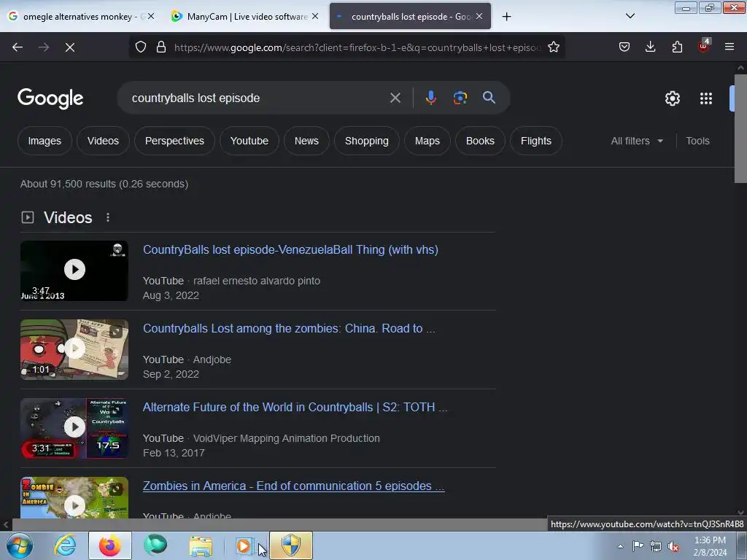This screenshot has height=560, width=747.
Task: Open CountryBalls lost episode-VenezuelaBall Thing link
Action: tap(290, 249)
